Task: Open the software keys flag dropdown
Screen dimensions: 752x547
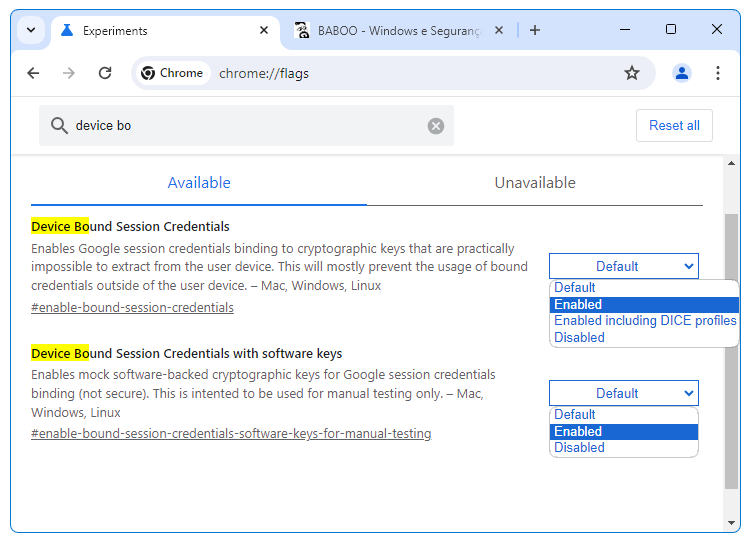Action: [623, 394]
